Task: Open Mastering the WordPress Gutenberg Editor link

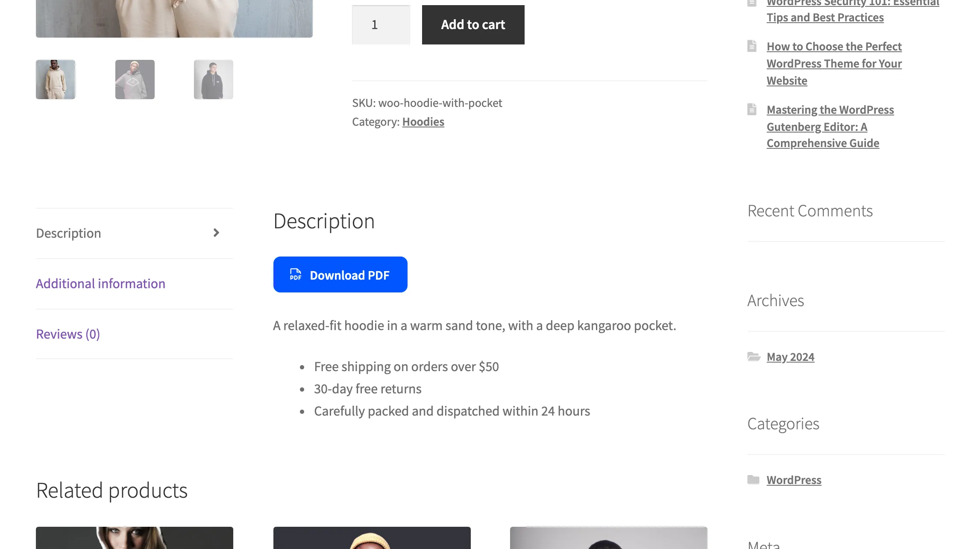Action: (830, 127)
